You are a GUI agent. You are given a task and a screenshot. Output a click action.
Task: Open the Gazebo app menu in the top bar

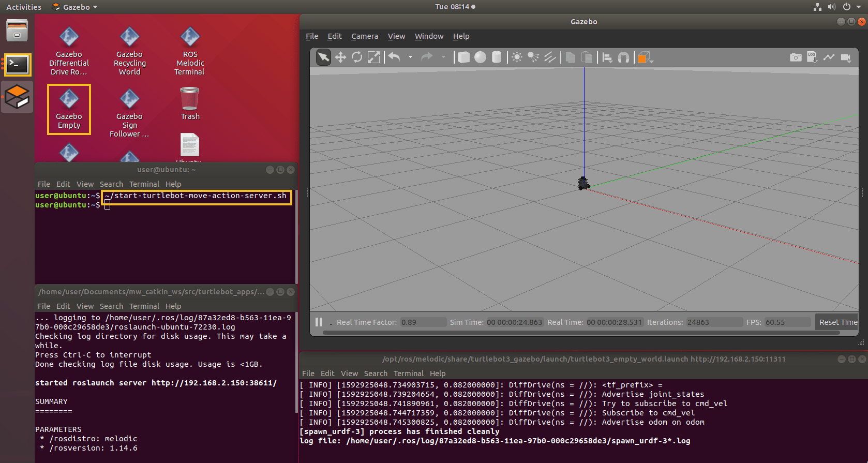[75, 7]
